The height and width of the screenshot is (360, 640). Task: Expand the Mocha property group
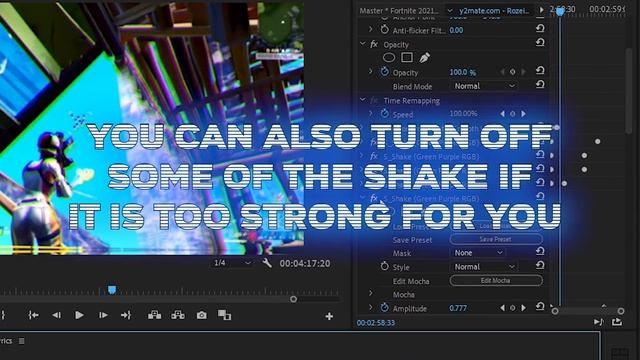[x=371, y=293]
